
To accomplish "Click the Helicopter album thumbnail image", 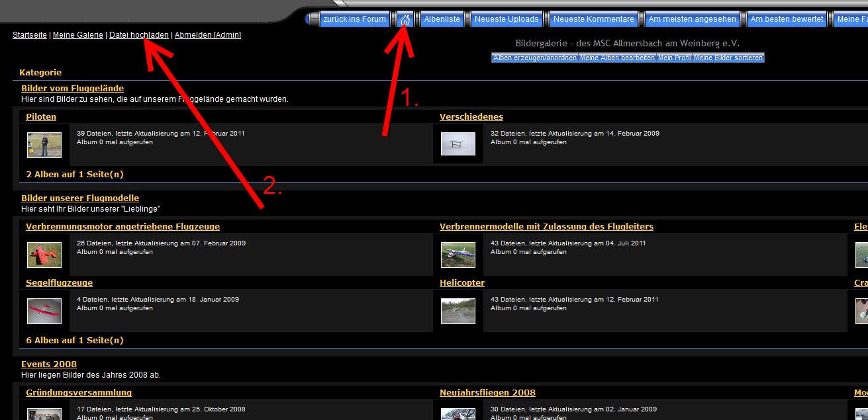I will click(458, 311).
